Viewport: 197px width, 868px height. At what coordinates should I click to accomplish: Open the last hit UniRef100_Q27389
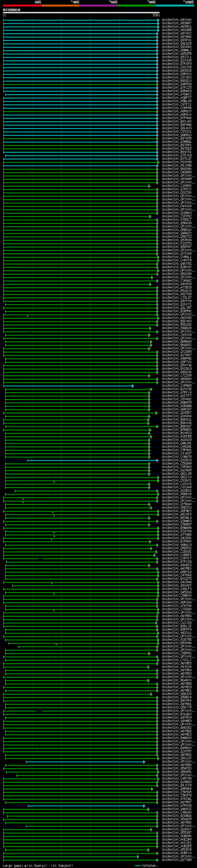coord(176,860)
